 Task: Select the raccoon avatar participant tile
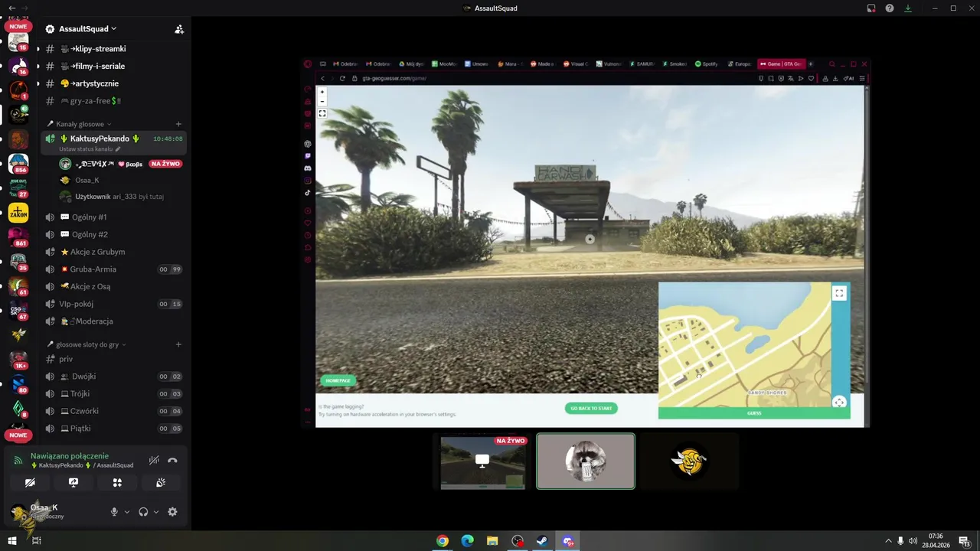pos(586,461)
